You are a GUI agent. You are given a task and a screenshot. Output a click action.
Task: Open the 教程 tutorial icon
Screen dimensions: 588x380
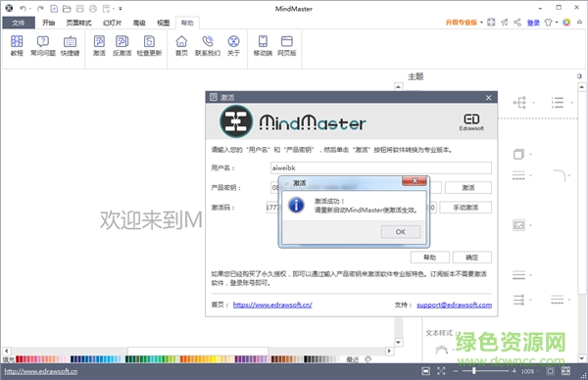click(17, 46)
